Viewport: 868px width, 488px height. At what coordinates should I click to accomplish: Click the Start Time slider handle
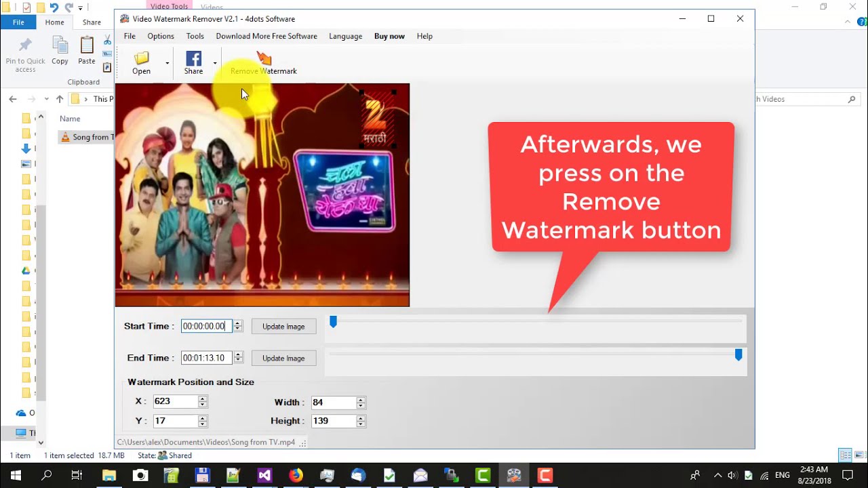tap(333, 322)
